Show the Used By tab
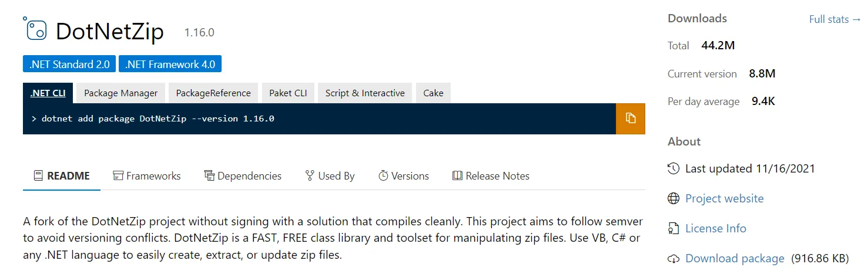This screenshot has height=274, width=868. (330, 176)
